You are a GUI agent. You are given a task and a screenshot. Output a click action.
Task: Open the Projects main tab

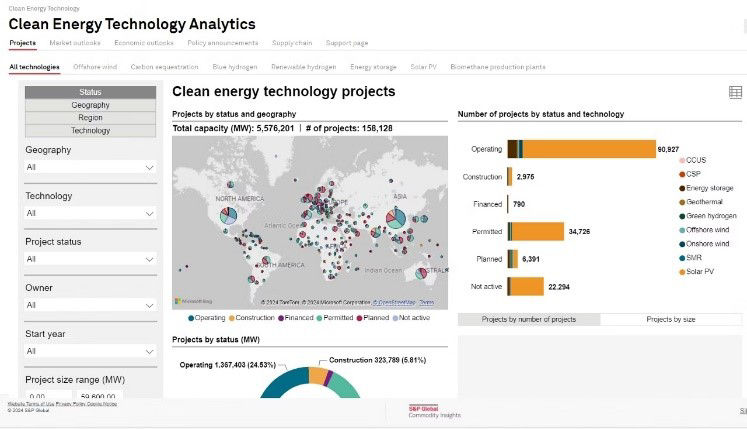(22, 43)
